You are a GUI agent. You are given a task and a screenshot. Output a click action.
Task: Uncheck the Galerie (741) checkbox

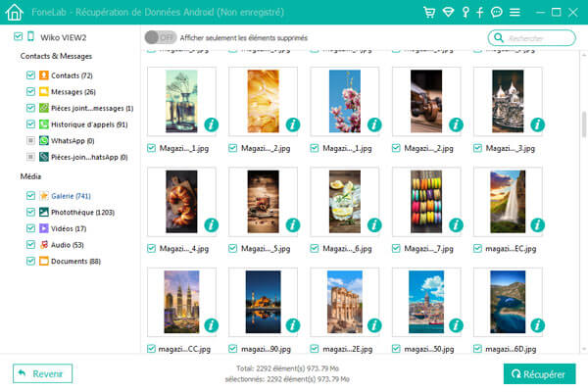click(30, 195)
